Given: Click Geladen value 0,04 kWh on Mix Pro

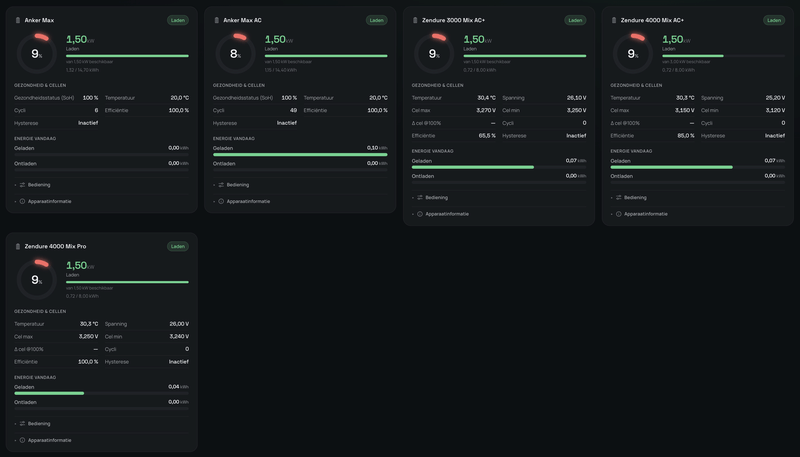Looking at the screenshot, I should [x=178, y=387].
